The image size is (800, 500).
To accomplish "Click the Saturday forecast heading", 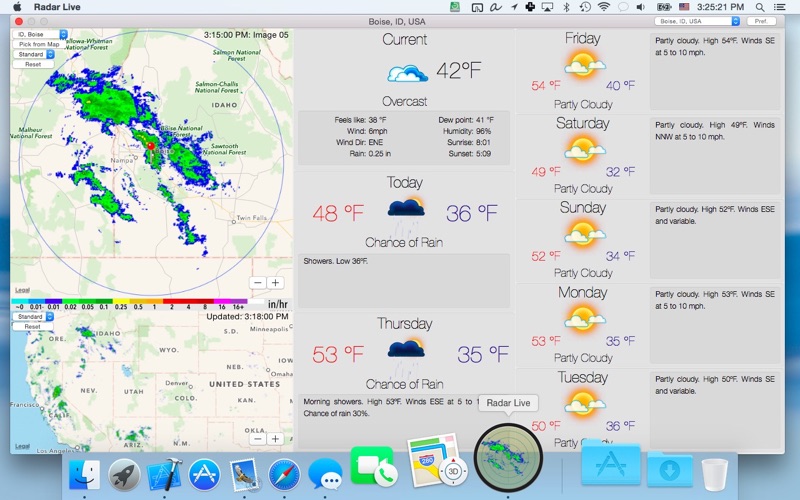I will point(583,123).
